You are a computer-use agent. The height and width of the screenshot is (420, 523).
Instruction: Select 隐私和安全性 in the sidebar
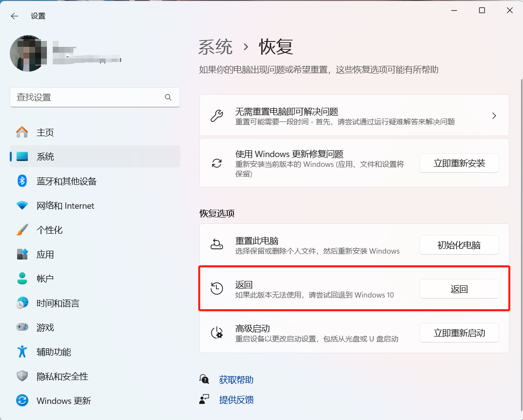(95, 377)
